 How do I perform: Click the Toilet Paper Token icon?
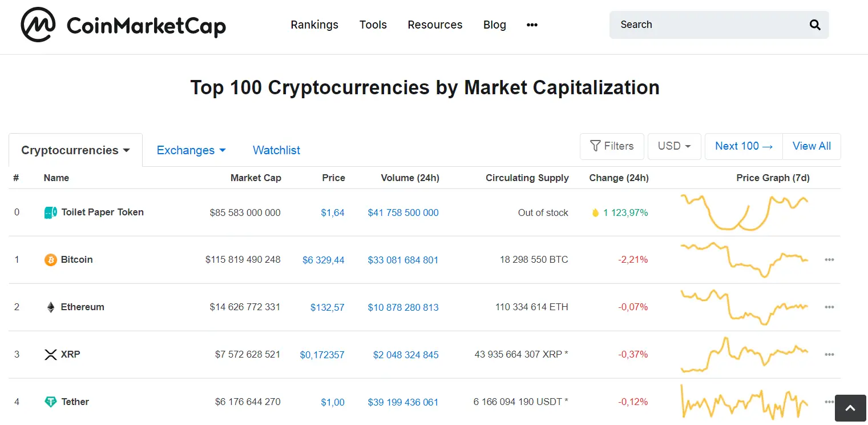[x=51, y=213]
